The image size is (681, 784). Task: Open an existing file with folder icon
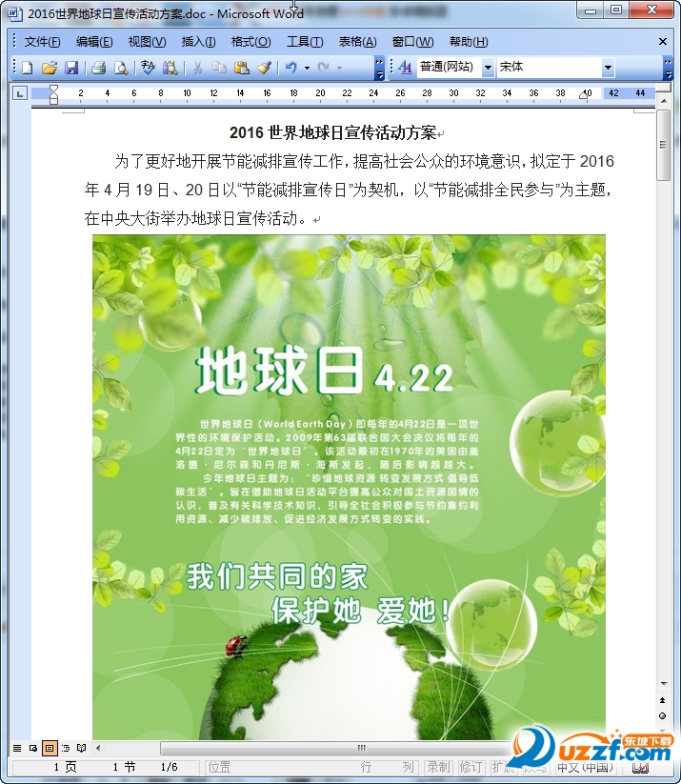tap(49, 68)
